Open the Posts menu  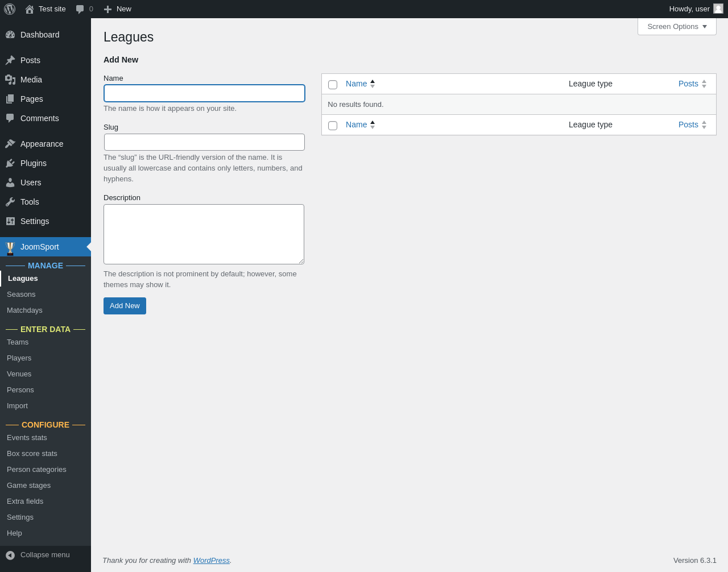[x=45, y=60]
